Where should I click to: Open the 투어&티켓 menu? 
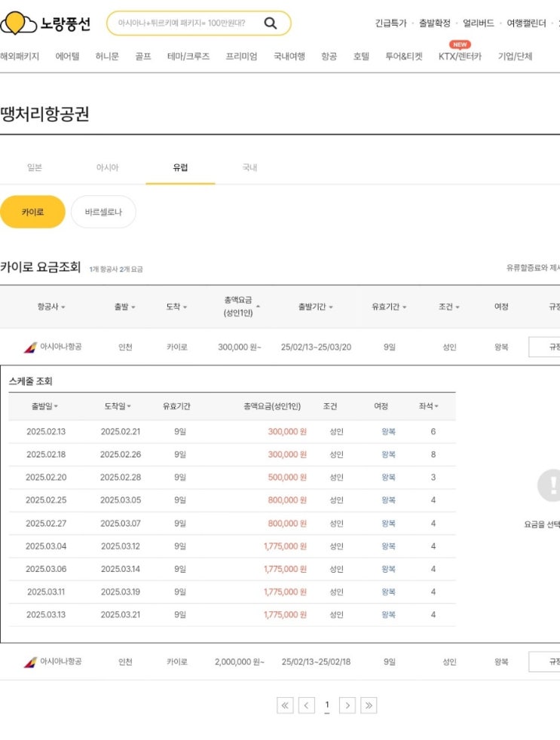click(404, 57)
